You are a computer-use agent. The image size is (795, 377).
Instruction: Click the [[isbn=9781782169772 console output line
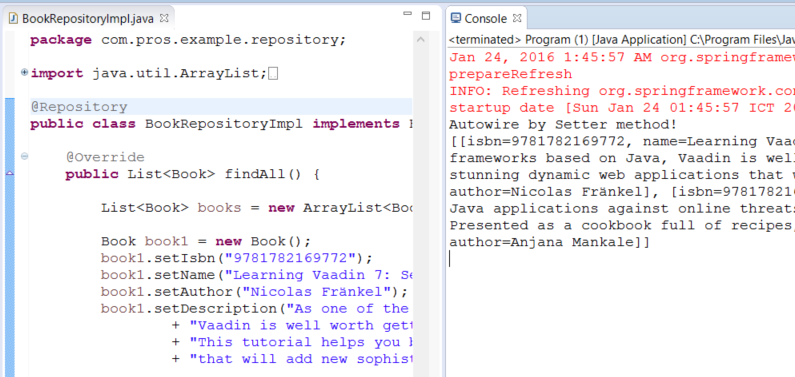[622, 141]
